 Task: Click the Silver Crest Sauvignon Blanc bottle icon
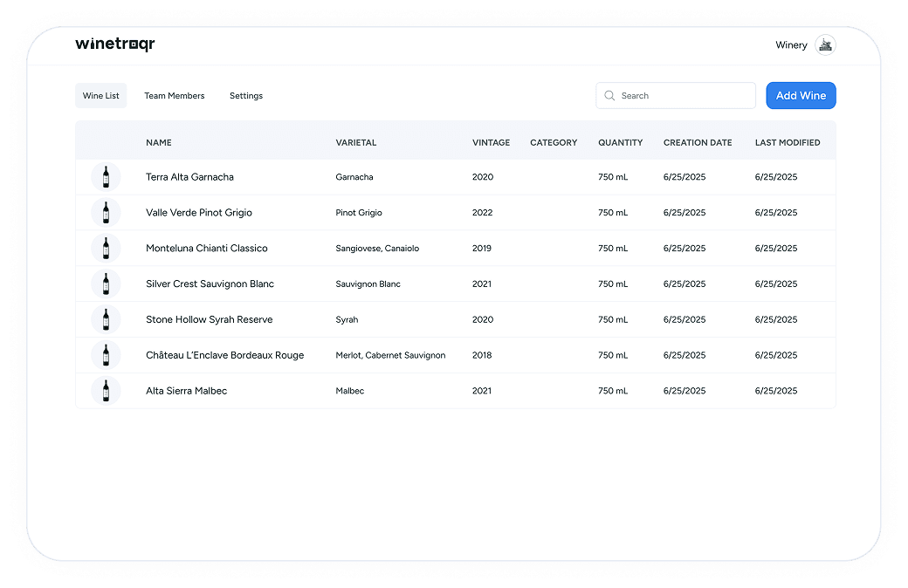pos(105,284)
